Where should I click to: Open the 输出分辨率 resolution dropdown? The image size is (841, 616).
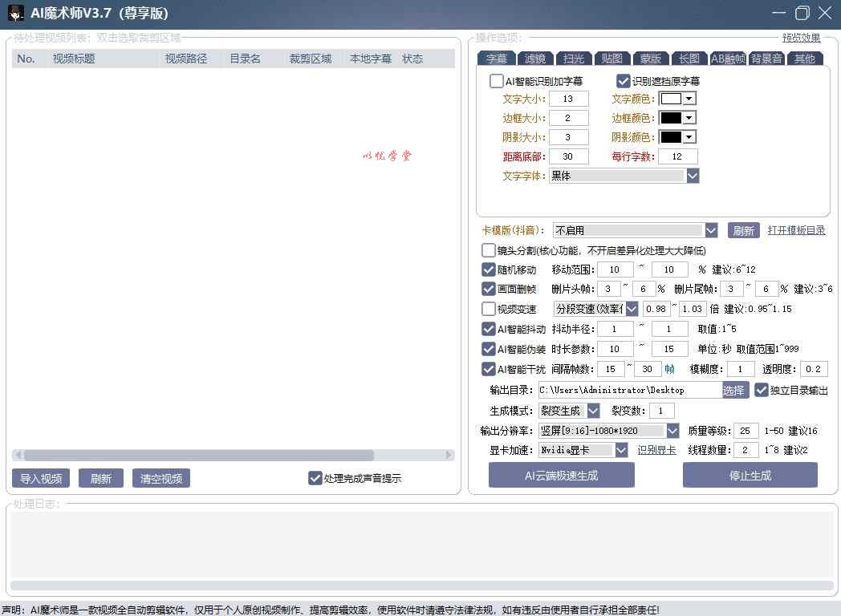(x=672, y=431)
